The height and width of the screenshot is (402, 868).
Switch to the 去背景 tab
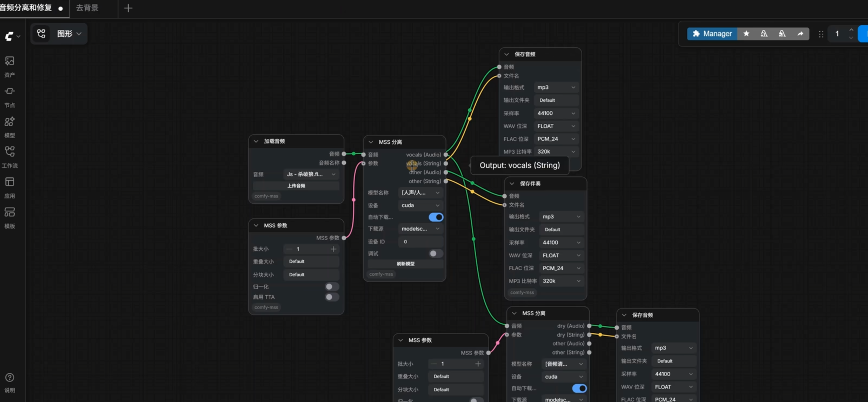coord(87,8)
